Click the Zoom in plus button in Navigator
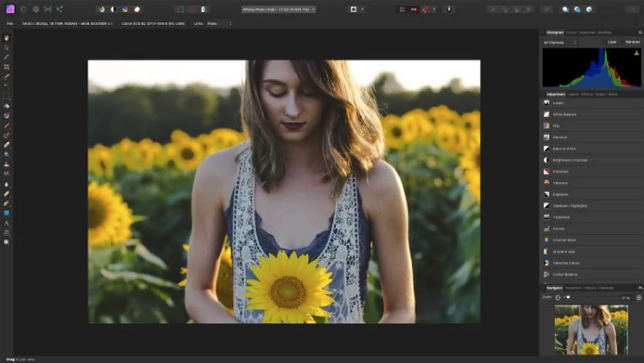The height and width of the screenshot is (363, 644). click(638, 297)
